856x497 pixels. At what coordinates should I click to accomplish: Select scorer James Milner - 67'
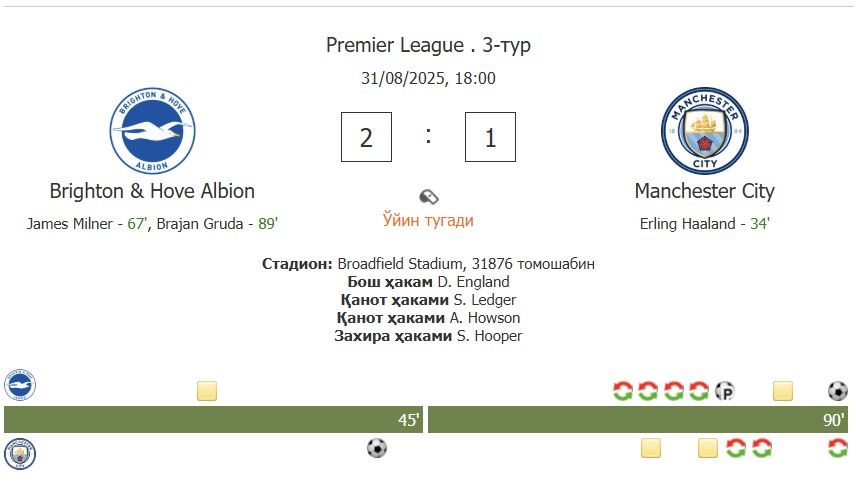[x=87, y=224]
